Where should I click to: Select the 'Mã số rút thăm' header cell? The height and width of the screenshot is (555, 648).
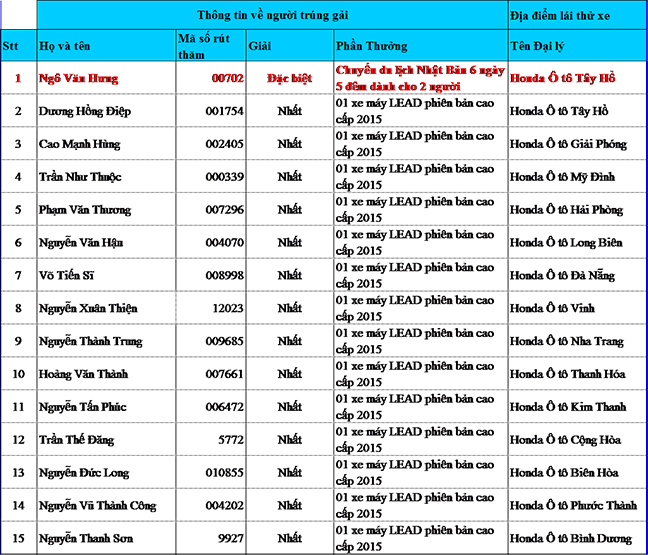pos(211,45)
